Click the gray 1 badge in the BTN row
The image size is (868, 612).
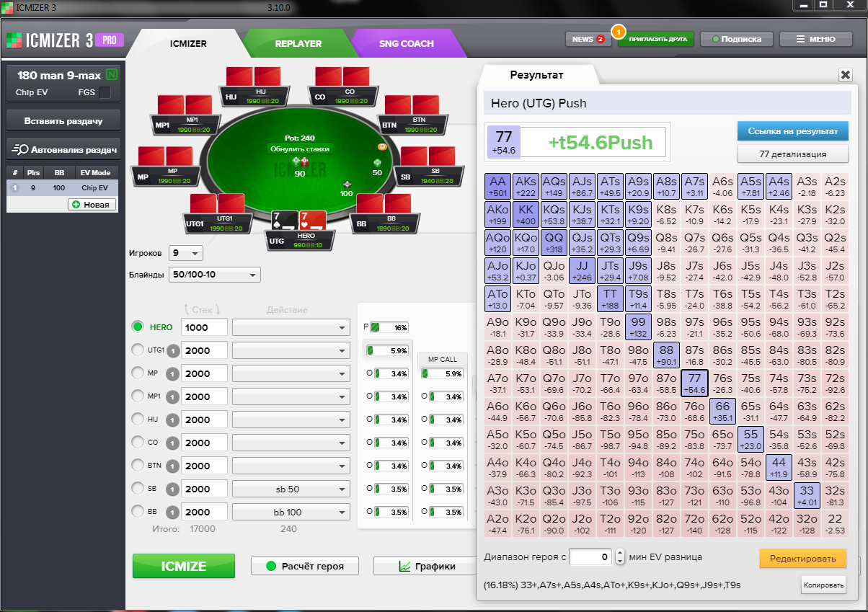coord(172,466)
